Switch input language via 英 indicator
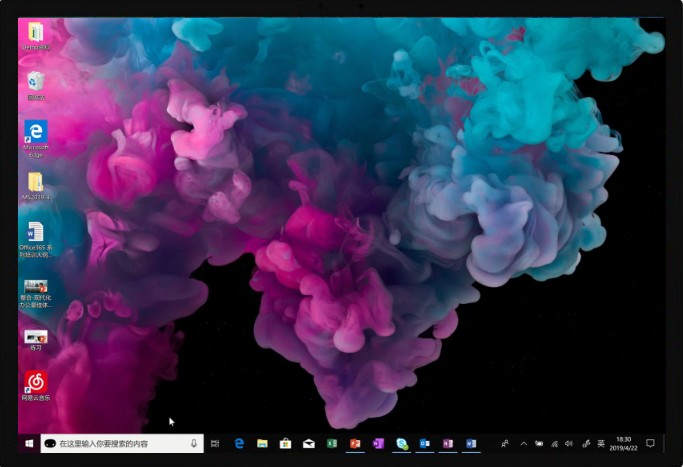This screenshot has width=683, height=467. (x=601, y=443)
